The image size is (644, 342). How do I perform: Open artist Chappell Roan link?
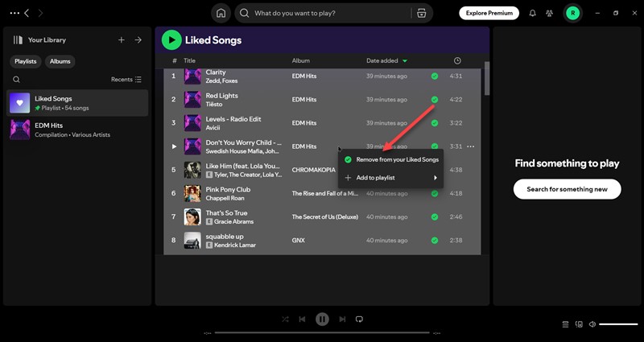pos(225,198)
